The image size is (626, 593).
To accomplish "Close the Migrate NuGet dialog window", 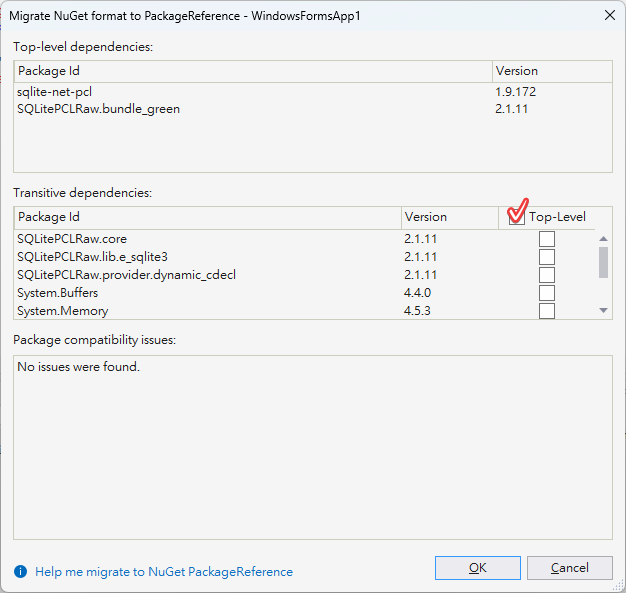I will coord(609,15).
